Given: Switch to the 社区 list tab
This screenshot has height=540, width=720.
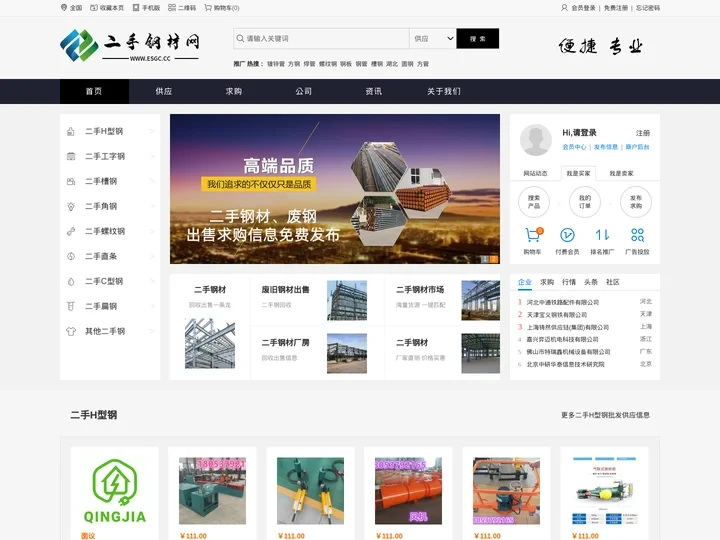Looking at the screenshot, I should pos(613,282).
